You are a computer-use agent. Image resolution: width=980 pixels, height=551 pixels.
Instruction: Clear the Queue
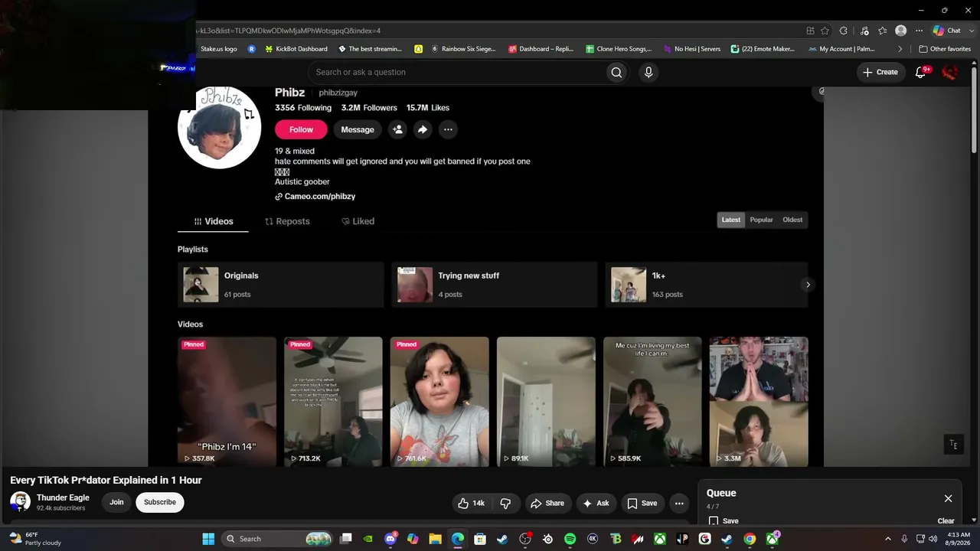coord(946,521)
